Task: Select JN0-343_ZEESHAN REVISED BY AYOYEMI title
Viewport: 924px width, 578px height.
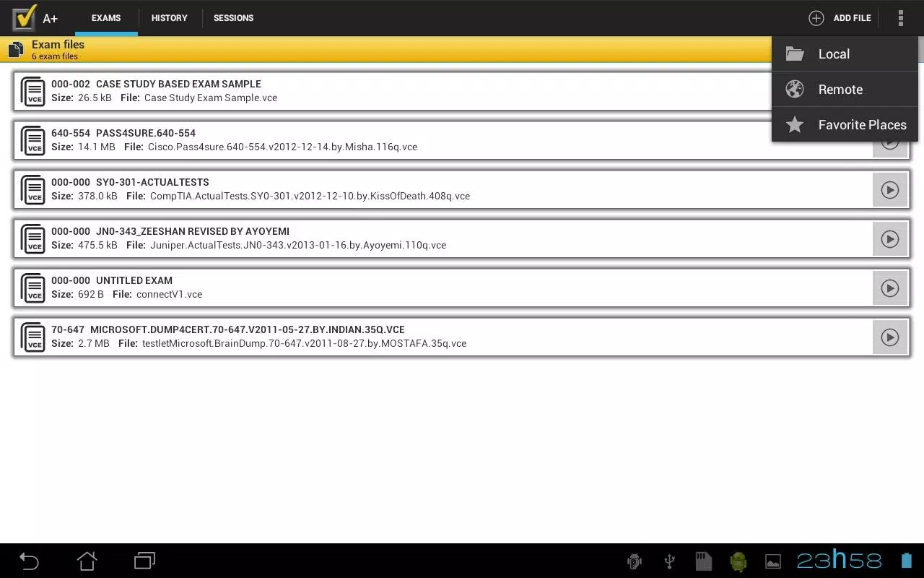Action: pos(193,231)
